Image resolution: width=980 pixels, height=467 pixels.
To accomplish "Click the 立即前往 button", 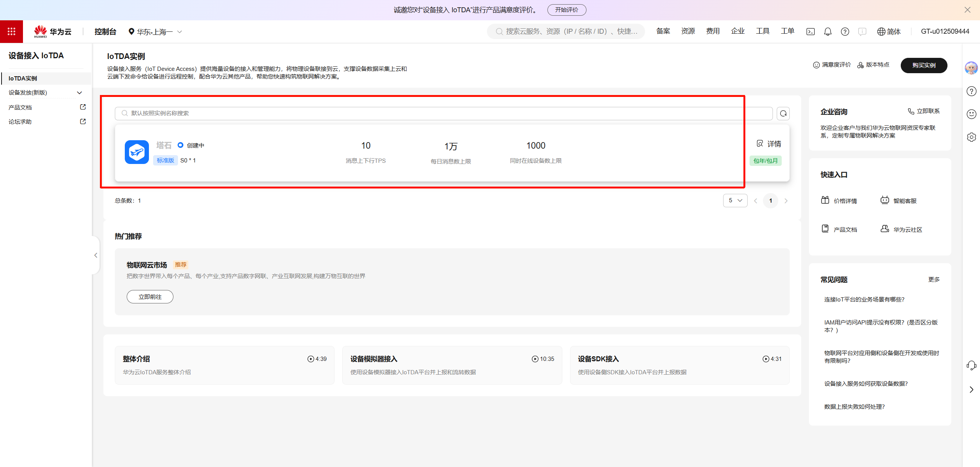I will (x=150, y=297).
